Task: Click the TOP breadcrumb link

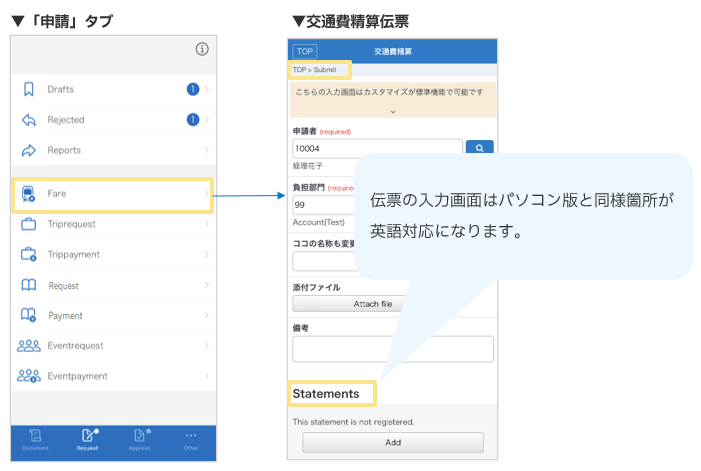Action: [x=299, y=70]
